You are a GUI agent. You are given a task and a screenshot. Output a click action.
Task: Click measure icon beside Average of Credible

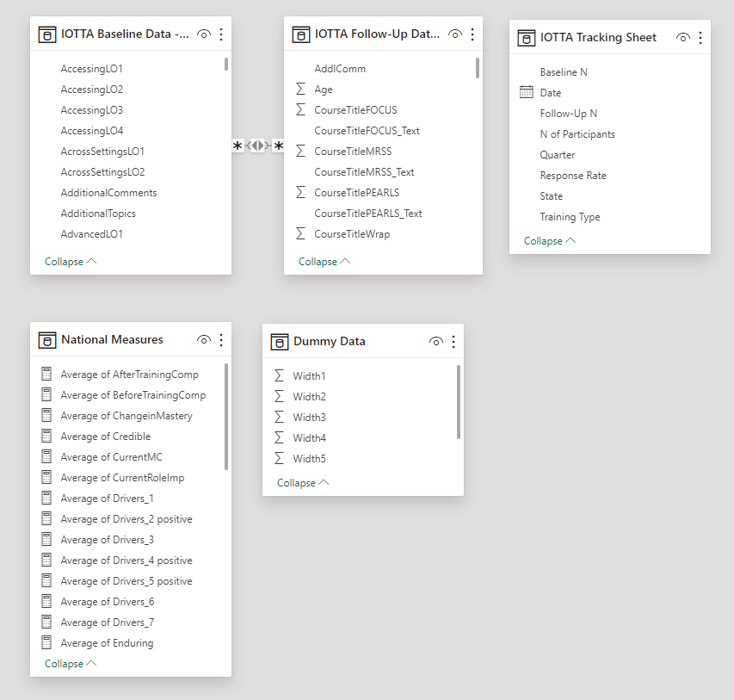pyautogui.click(x=46, y=436)
